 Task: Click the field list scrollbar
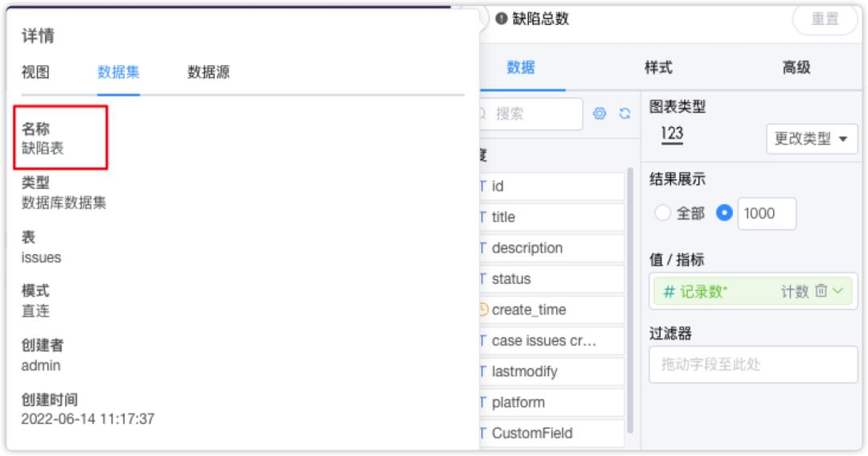[630, 299]
